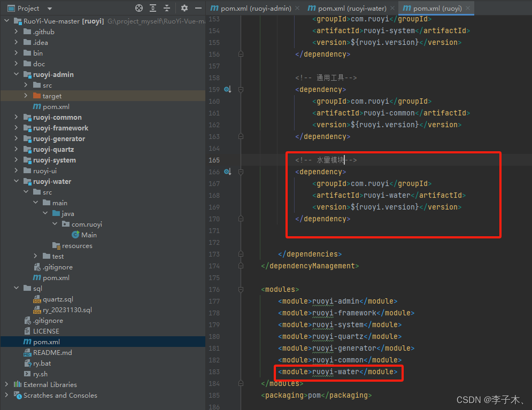Expand the bin folder

click(x=16, y=53)
